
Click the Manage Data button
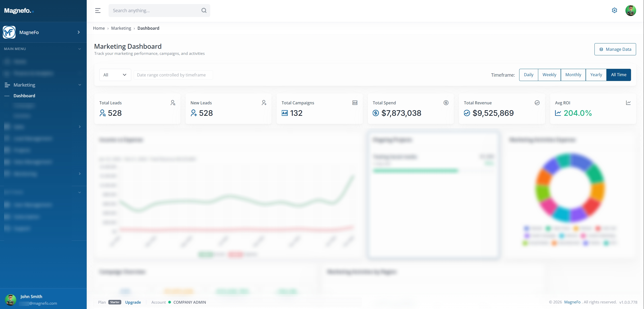615,49
